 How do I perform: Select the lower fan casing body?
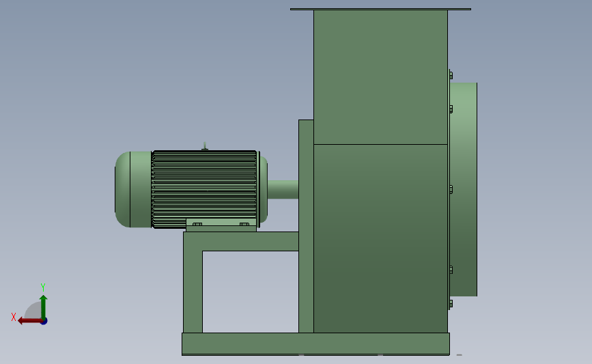[x=380, y=238]
